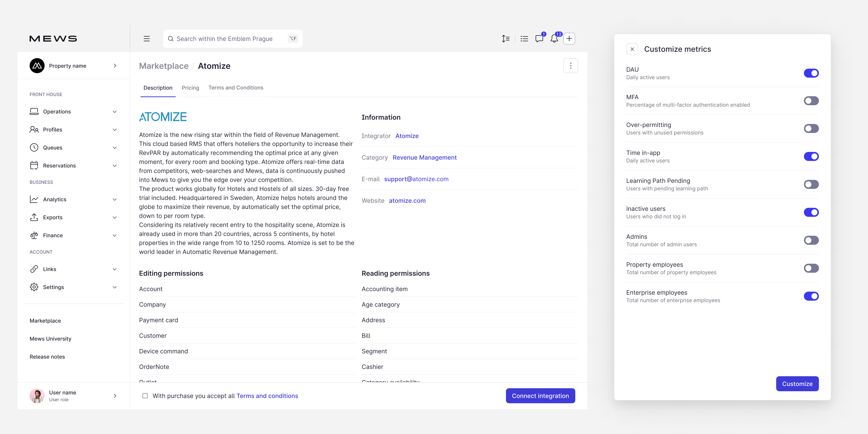Click the line spacing density icon
Image resolution: width=868 pixels, height=434 pixels.
[x=505, y=39]
